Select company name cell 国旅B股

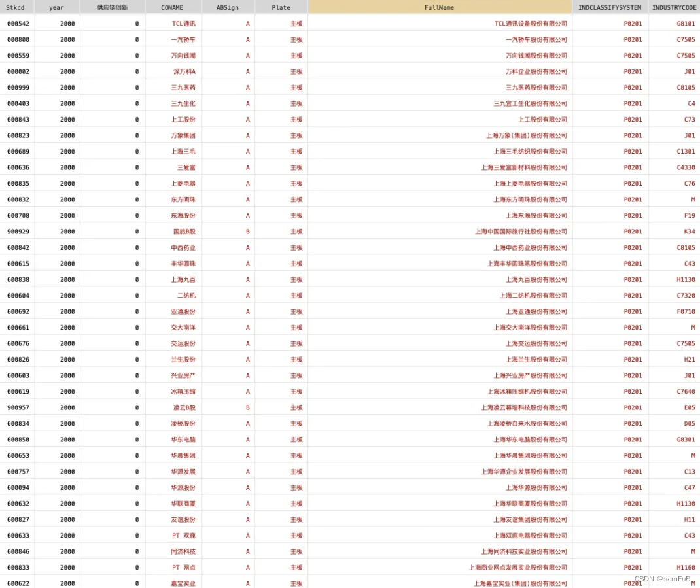pyautogui.click(x=184, y=232)
